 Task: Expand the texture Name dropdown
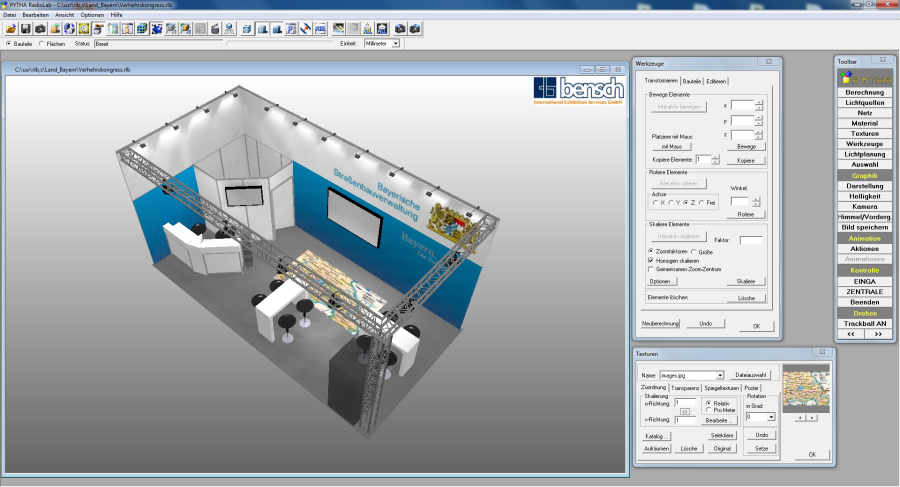(x=719, y=375)
